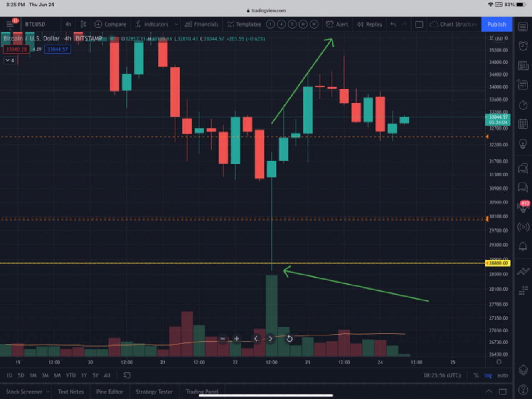Open the streams broadcast icon
The height and width of the screenshot is (399, 532).
point(523,227)
